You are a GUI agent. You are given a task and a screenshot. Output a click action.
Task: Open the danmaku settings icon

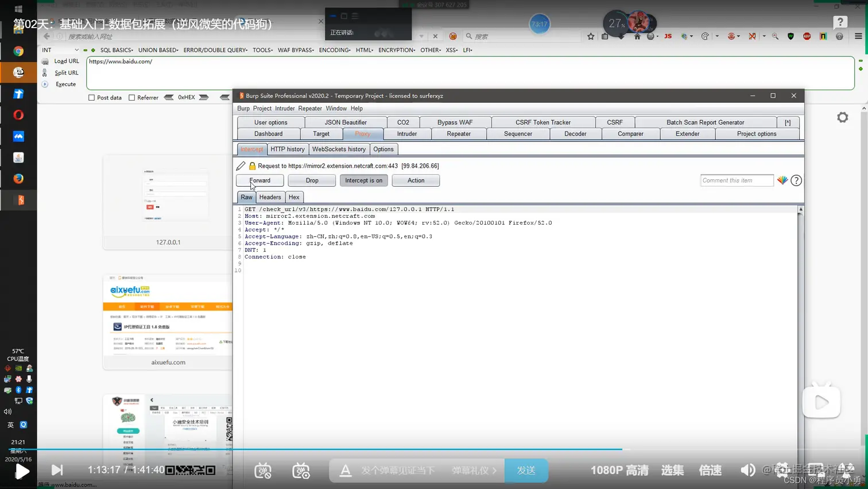coord(301,470)
